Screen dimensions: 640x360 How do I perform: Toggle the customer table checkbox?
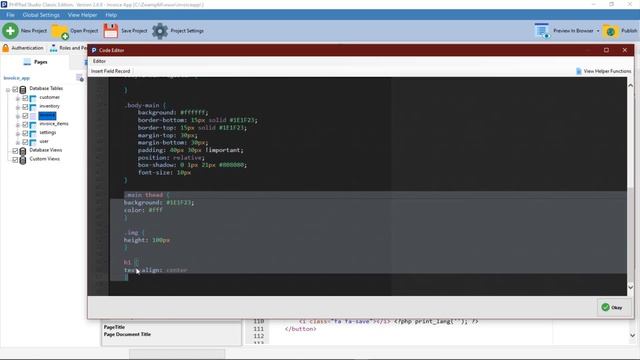coord(25,98)
